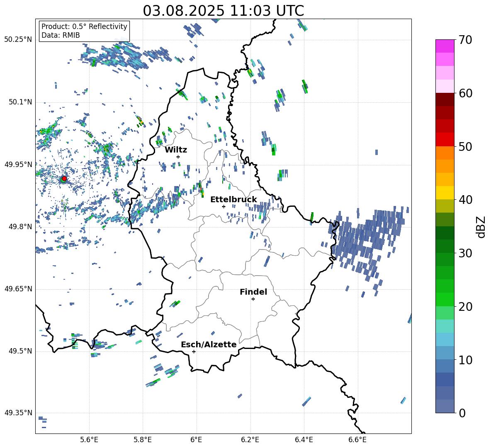
Task: Click the 03.08.2025 11:03 UTC title
Action: pos(224,11)
